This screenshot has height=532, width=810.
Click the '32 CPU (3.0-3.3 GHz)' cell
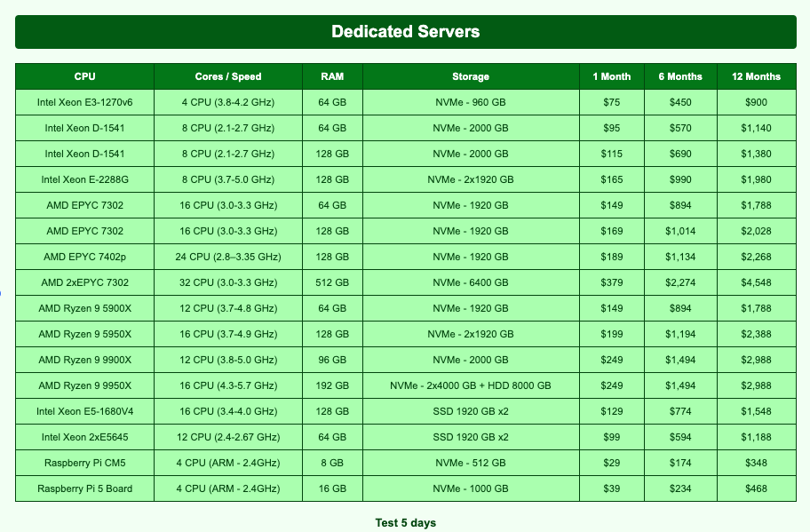[227, 282]
